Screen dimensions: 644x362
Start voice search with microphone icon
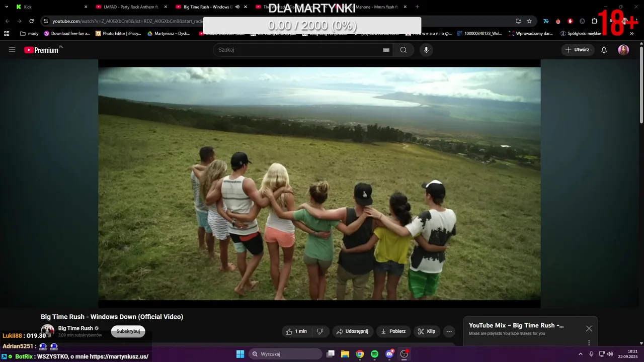426,50
